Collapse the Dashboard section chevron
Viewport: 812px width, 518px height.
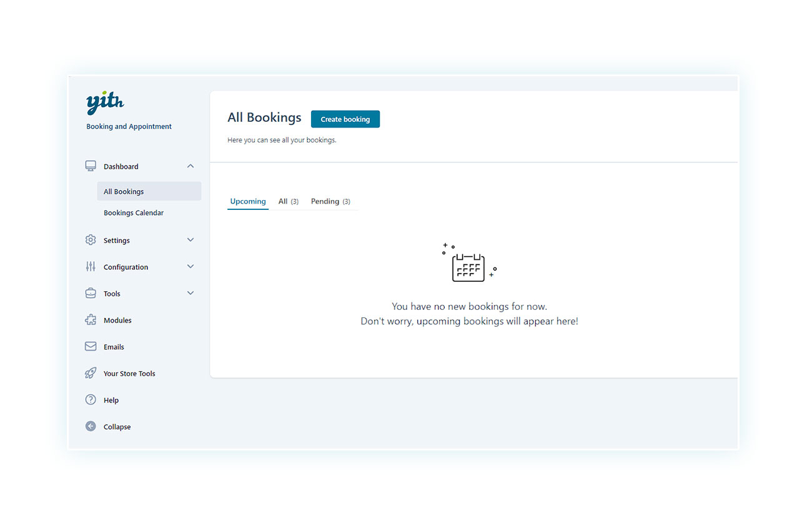coord(191,166)
